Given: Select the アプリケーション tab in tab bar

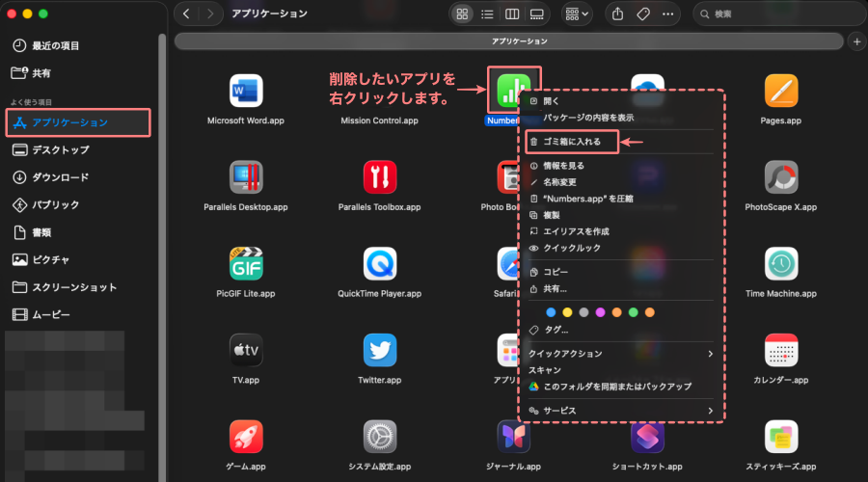Looking at the screenshot, I should pos(508,41).
